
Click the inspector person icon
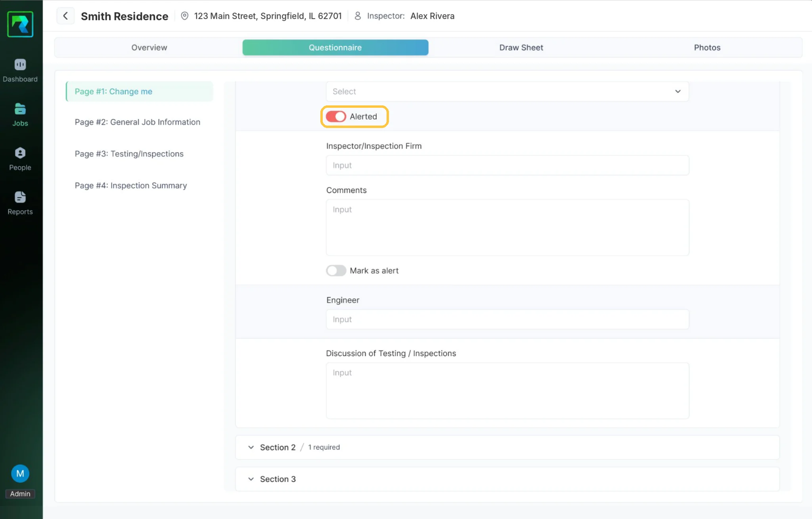coord(358,16)
